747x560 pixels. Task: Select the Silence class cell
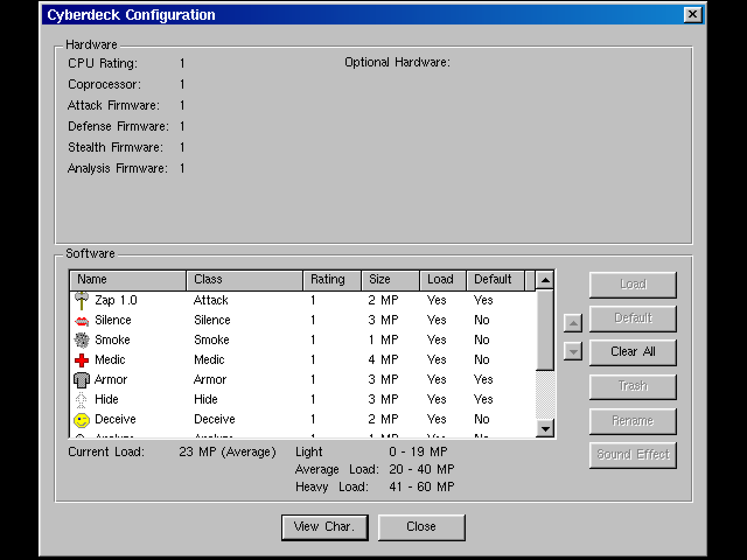point(212,320)
